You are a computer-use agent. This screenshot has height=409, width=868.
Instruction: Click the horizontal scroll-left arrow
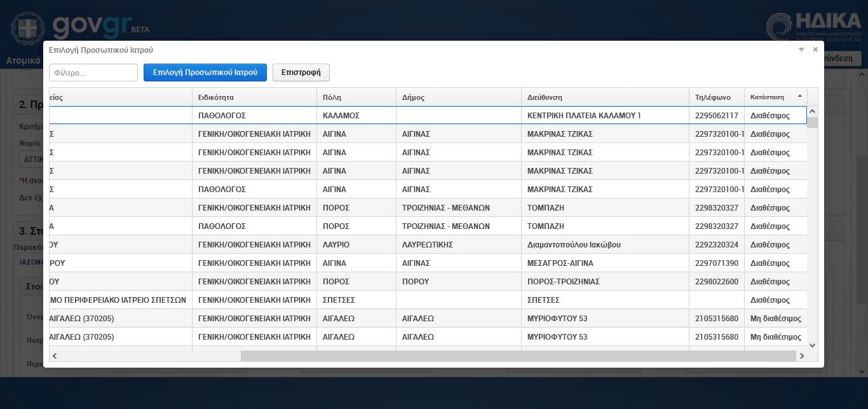[x=55, y=356]
